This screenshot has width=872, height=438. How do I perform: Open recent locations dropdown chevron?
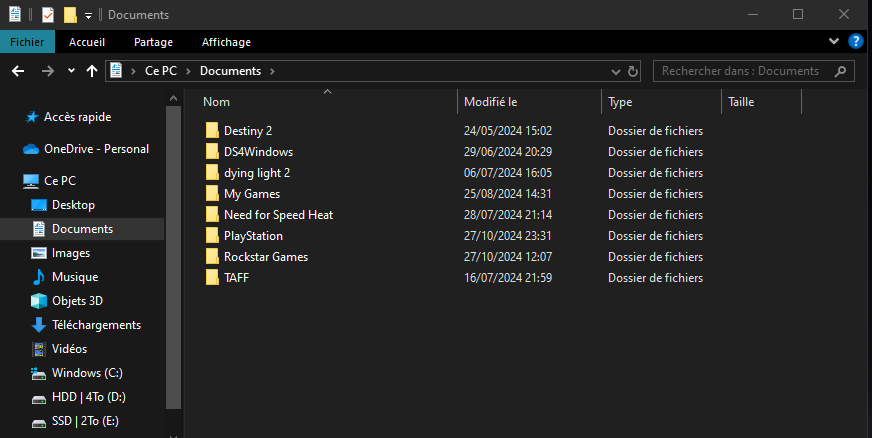pos(71,71)
